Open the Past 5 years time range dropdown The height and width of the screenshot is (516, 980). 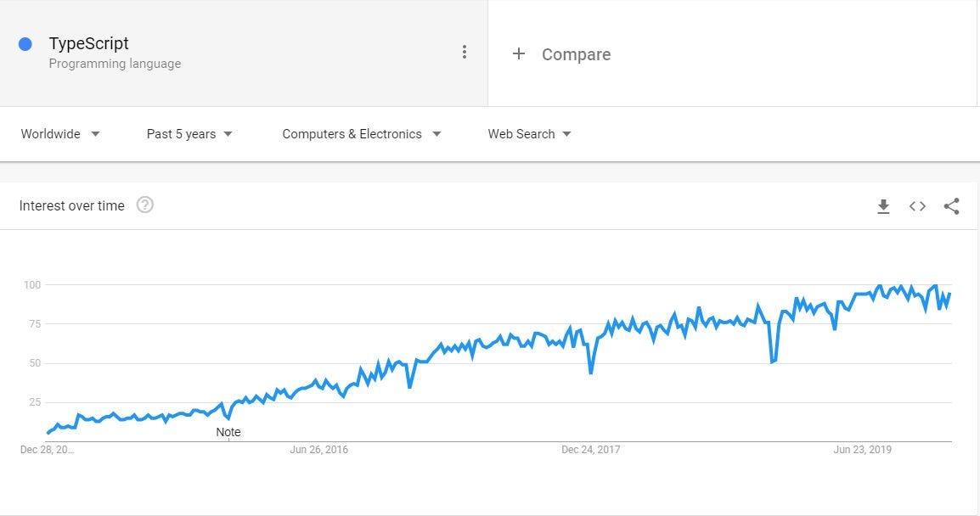(189, 134)
